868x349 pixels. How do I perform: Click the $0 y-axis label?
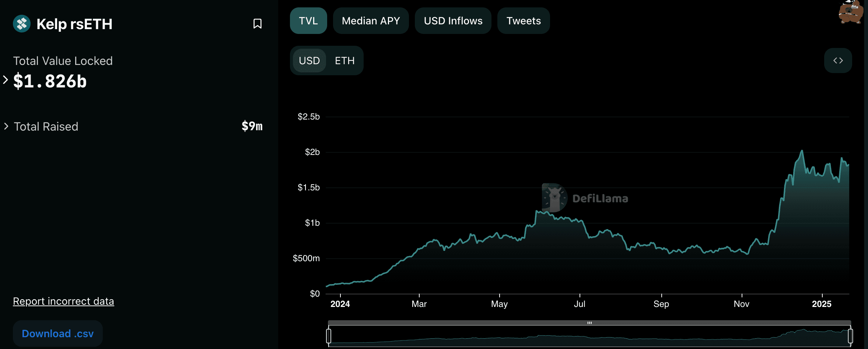click(315, 294)
